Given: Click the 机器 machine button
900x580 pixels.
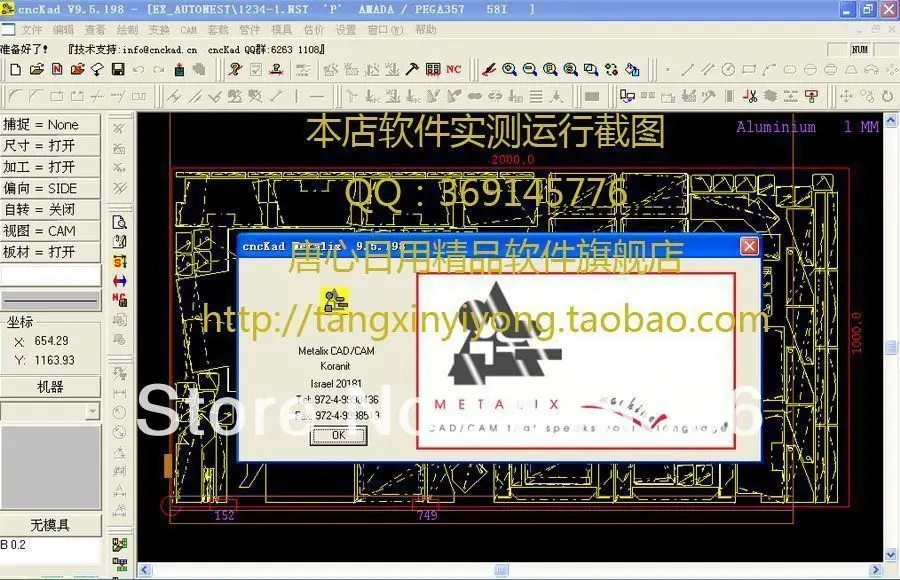Looking at the screenshot, I should 51,387.
